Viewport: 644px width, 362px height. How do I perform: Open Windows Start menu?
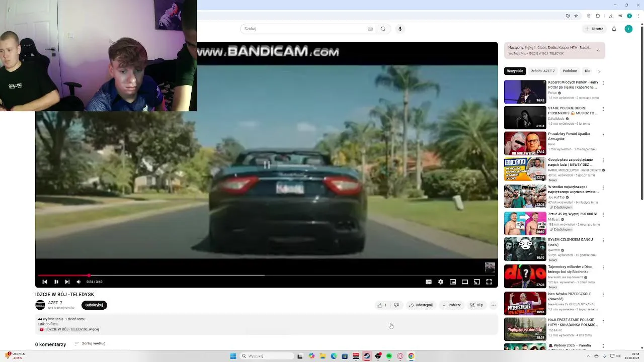233,356
